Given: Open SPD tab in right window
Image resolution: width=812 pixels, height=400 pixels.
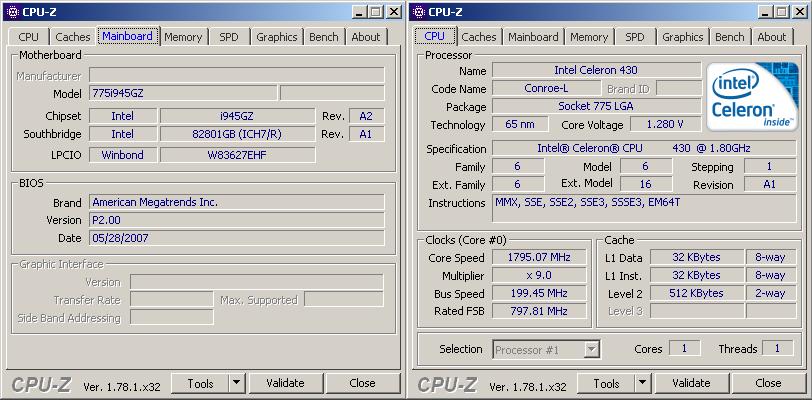Looking at the screenshot, I should pyautogui.click(x=635, y=37).
